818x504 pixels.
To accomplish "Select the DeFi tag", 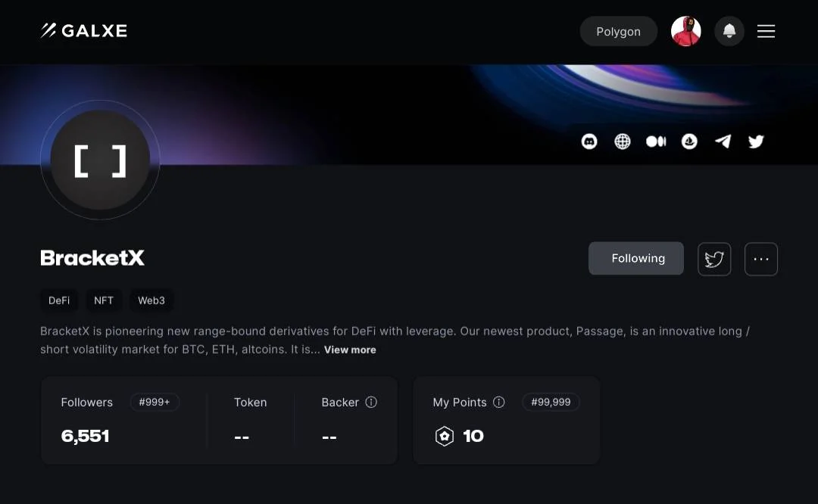I will click(x=59, y=300).
